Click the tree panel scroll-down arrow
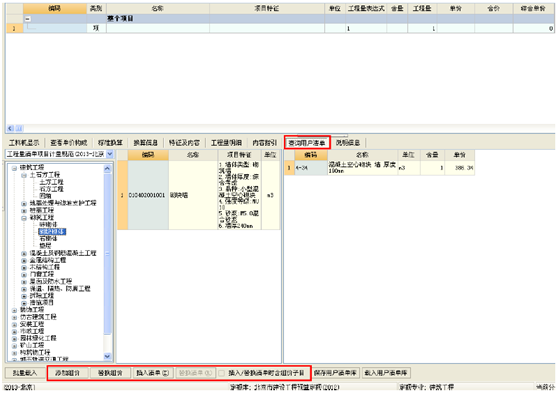Image resolution: width=558 pixels, height=393 pixels. tap(107, 356)
